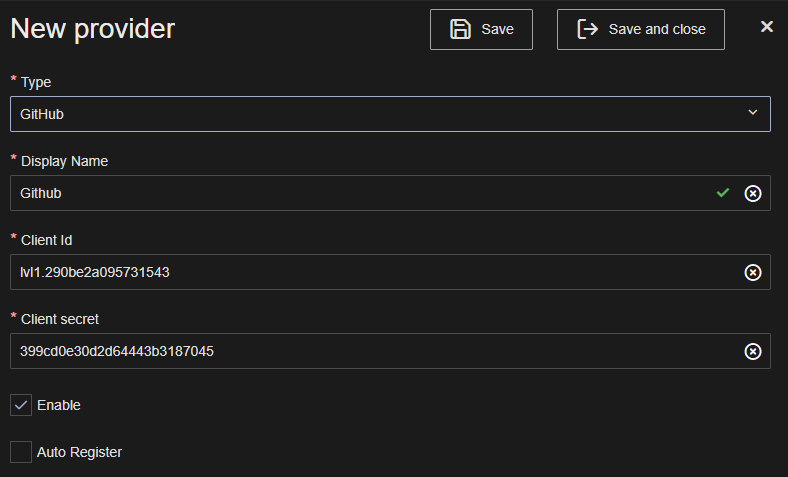Clear the Client Id field
Image resolution: width=788 pixels, height=477 pixels.
(753, 272)
